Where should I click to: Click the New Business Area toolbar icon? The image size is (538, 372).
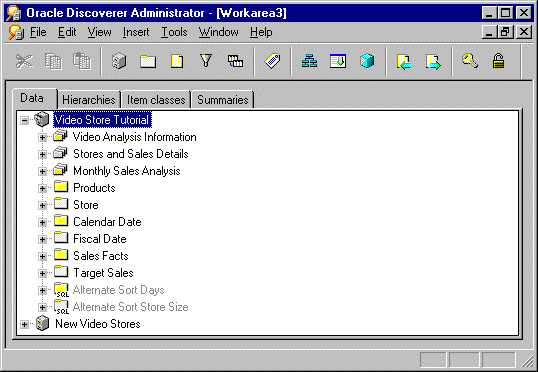coord(119,61)
